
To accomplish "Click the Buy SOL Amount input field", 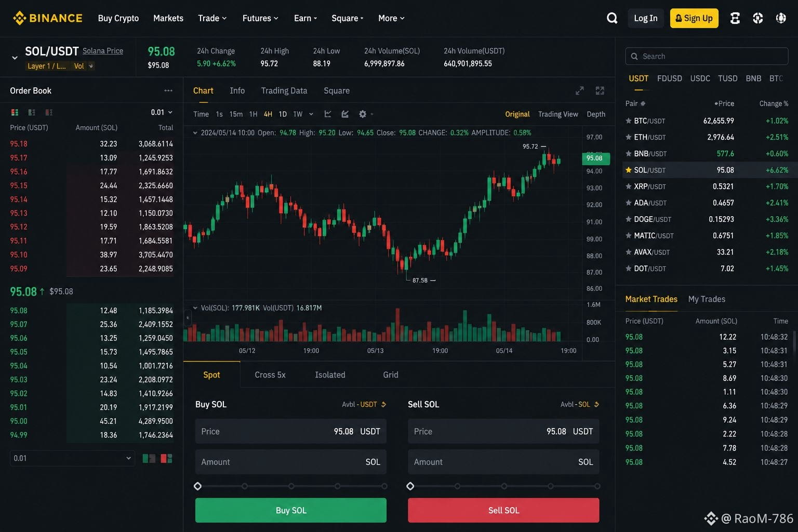I will [291, 462].
